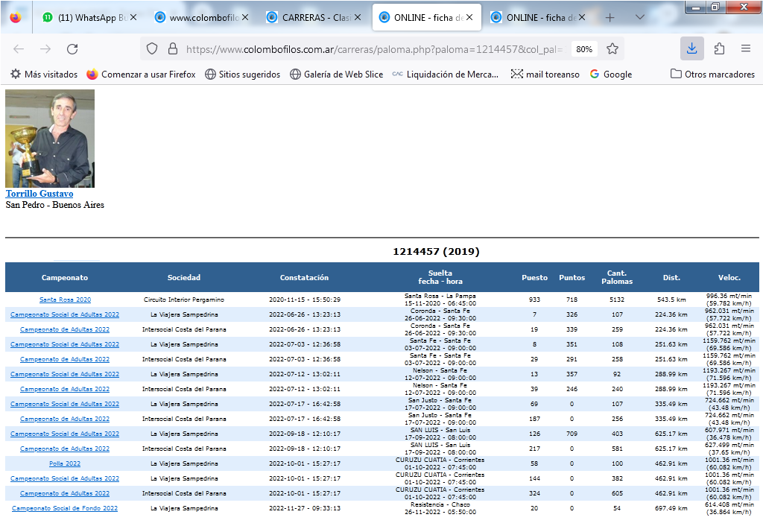Screen dimensions: 763x532
Task: Open the Otros marcadores bookmarks folder
Action: [x=712, y=74]
